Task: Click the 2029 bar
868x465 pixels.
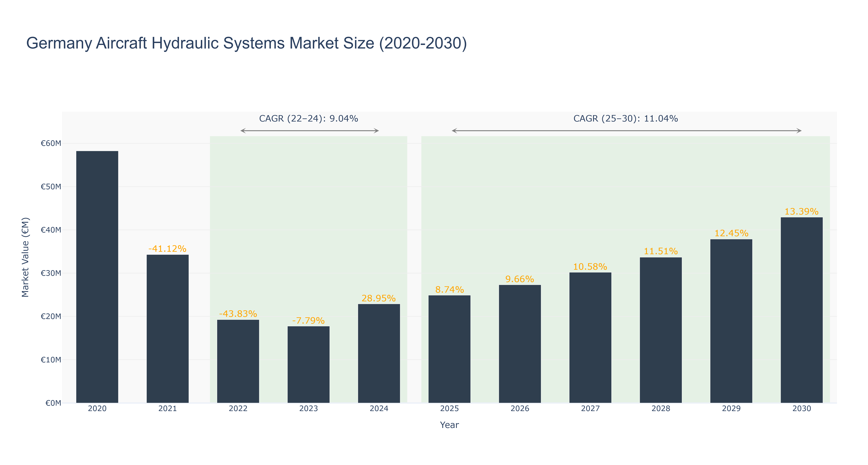Action: 731,321
